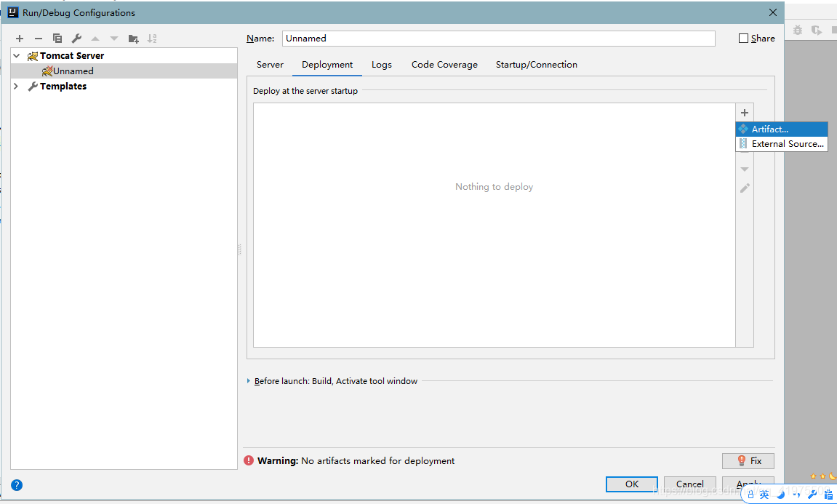Click into the Name input field

click(x=499, y=39)
